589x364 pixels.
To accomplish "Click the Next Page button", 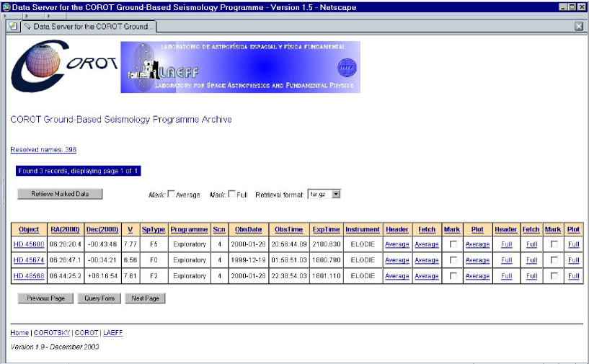I will point(146,298).
